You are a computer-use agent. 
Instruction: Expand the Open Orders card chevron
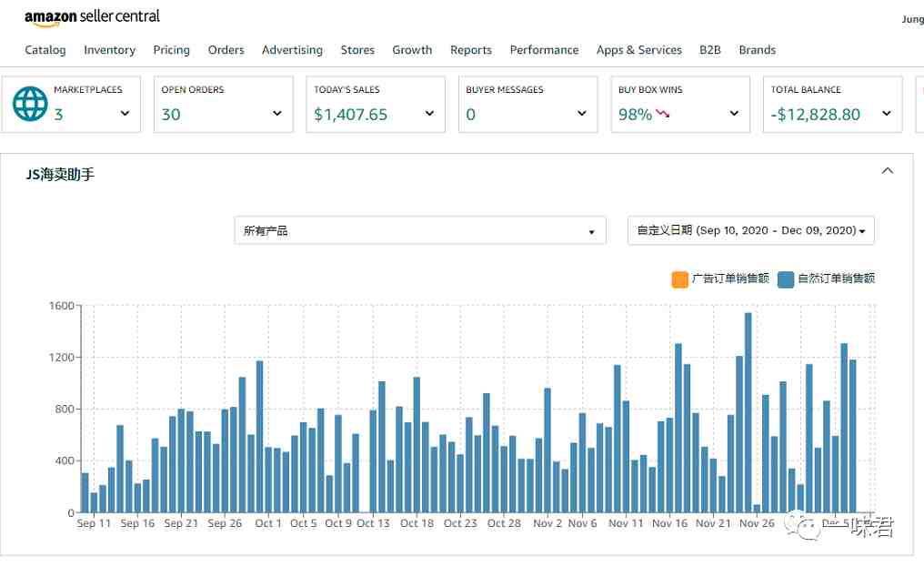tap(277, 113)
